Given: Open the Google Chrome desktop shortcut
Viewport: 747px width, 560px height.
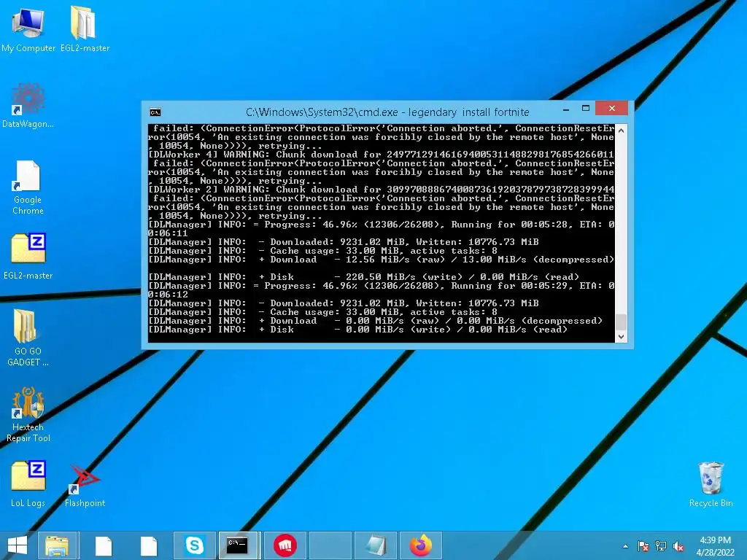Looking at the screenshot, I should (x=28, y=187).
